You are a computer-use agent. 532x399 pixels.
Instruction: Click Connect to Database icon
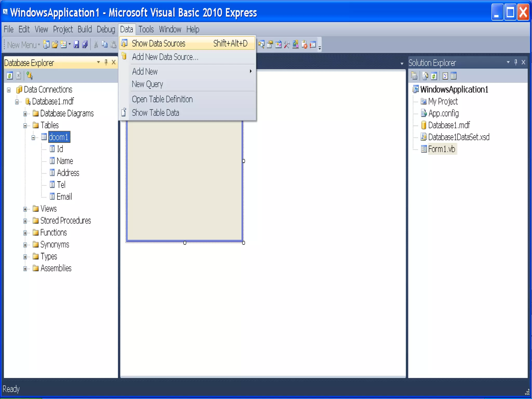coord(29,76)
